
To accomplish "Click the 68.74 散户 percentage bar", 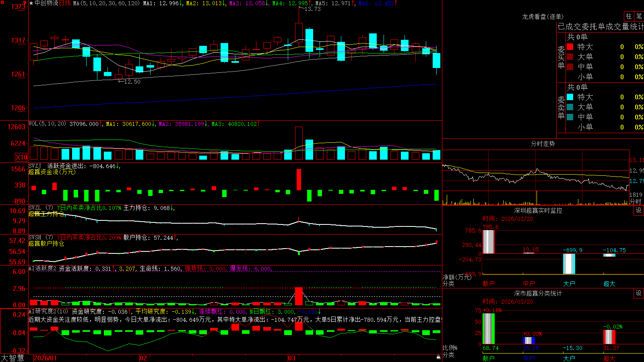I will 489,329.
